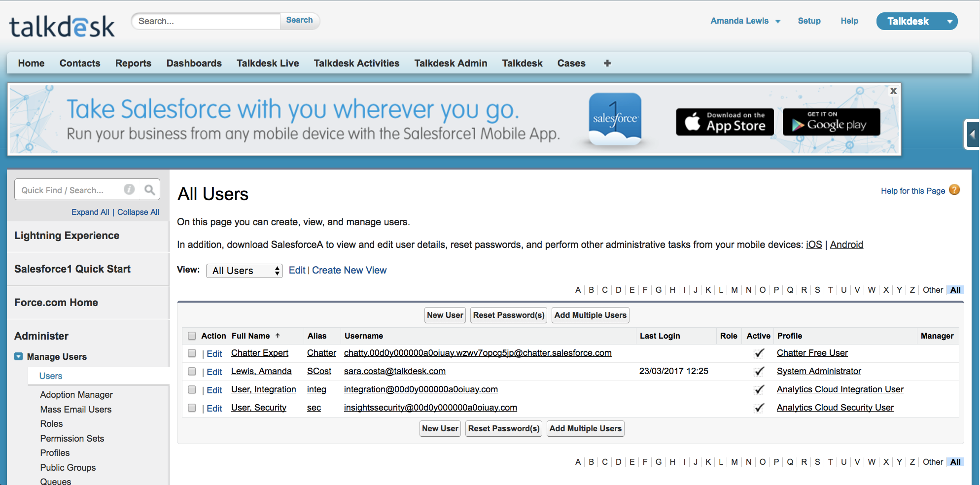Open the Talkdesk Activities tab
Screen dimensions: 980x485
click(x=356, y=63)
